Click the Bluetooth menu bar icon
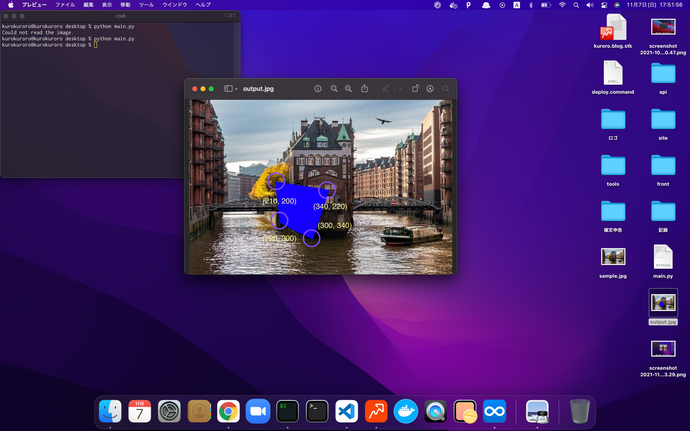 click(531, 5)
